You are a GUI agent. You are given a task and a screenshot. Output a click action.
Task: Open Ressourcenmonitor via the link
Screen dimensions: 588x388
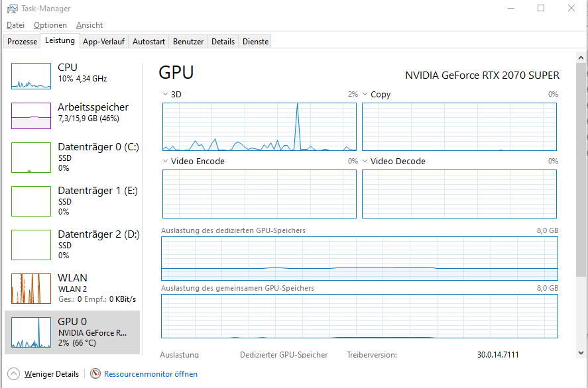(150, 373)
